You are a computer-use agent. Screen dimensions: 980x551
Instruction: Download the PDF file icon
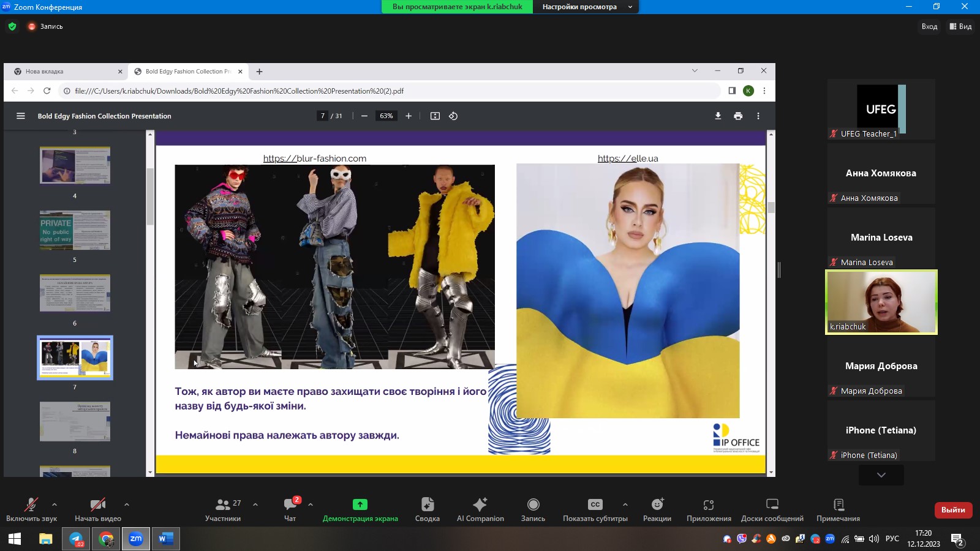pyautogui.click(x=718, y=116)
